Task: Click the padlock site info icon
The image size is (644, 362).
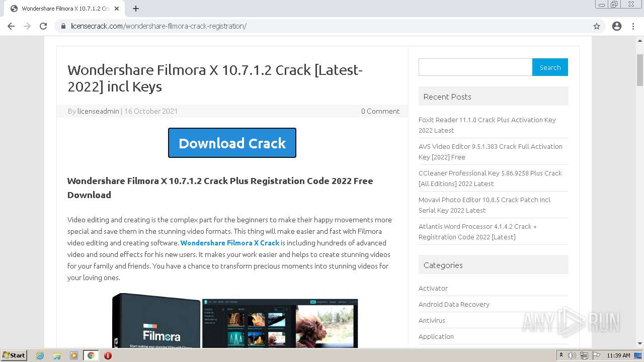Action: click(63, 26)
